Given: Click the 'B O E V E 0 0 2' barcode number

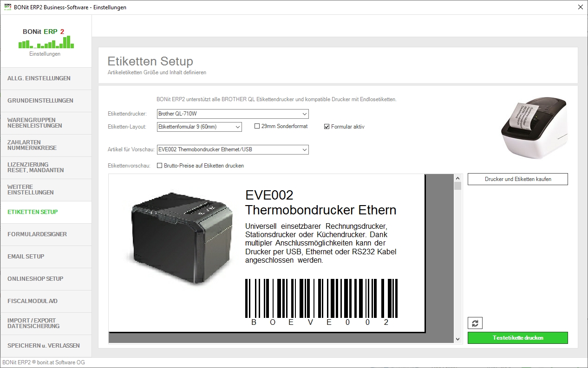Looking at the screenshot, I should (x=320, y=323).
